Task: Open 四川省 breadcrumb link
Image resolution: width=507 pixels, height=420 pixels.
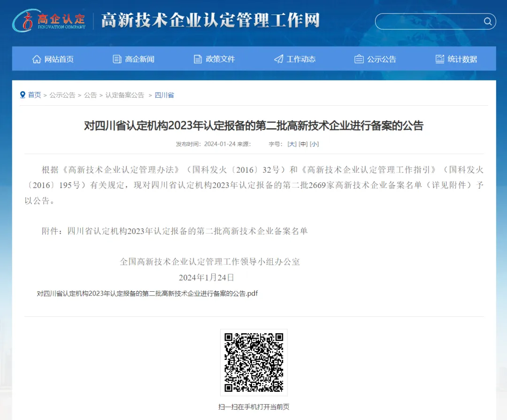Action: click(164, 95)
